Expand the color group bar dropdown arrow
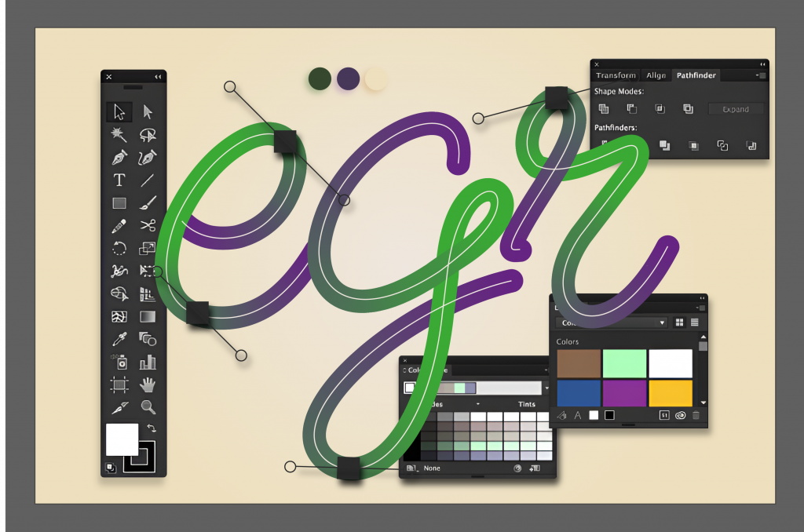804x532 pixels. tap(546, 388)
